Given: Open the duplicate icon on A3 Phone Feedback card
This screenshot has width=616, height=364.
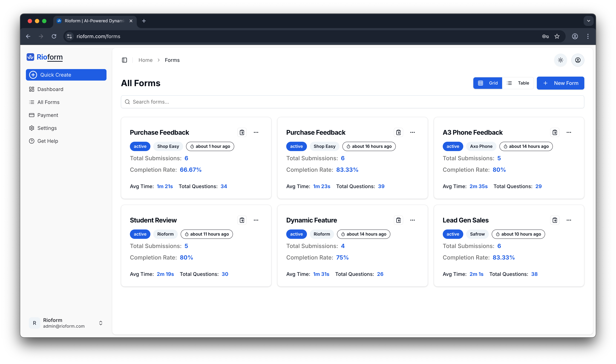Looking at the screenshot, I should click(555, 132).
